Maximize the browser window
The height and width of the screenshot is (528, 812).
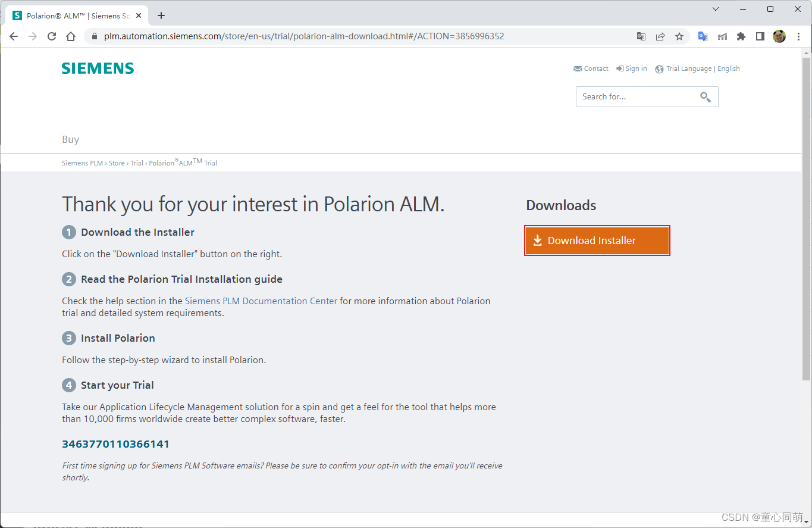[770, 9]
